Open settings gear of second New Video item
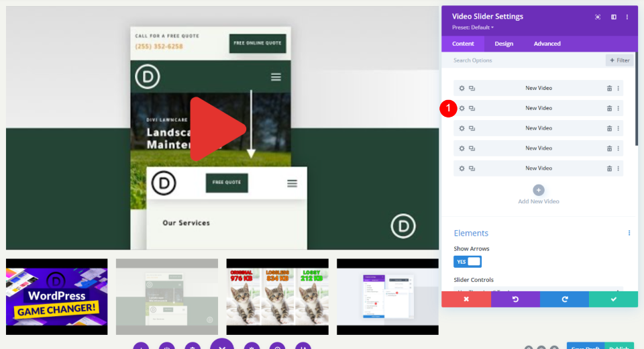 coord(462,109)
